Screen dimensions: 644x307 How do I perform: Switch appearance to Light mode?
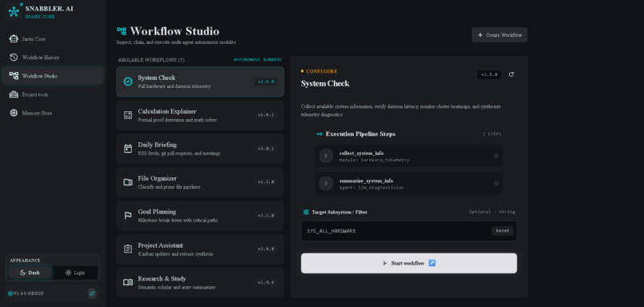(x=75, y=273)
